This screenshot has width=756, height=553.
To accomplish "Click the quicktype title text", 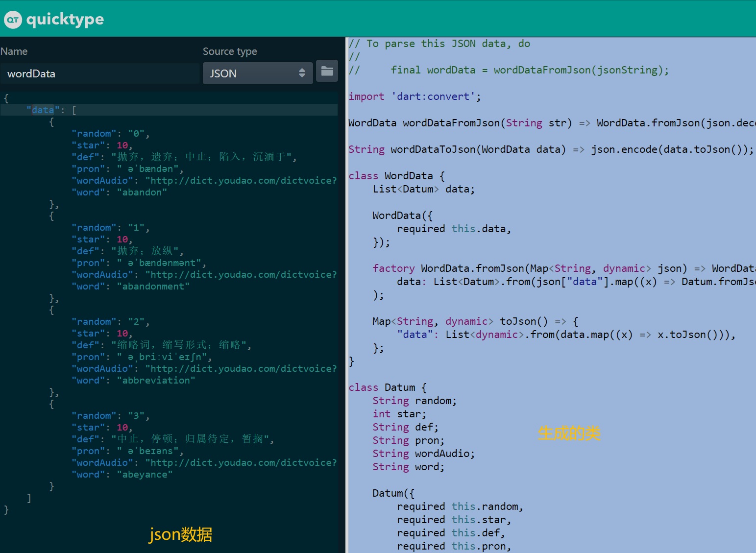I will coord(65,19).
